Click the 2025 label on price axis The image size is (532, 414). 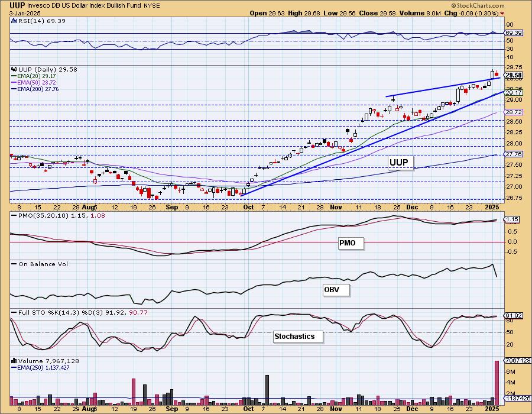click(492, 207)
